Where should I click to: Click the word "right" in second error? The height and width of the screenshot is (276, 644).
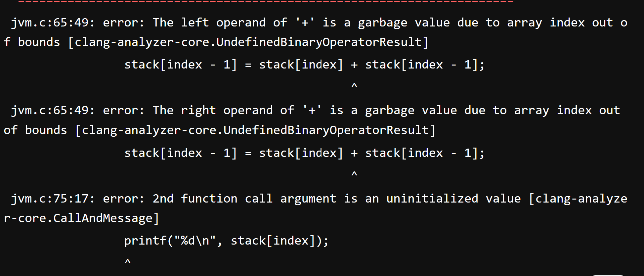pyautogui.click(x=198, y=111)
